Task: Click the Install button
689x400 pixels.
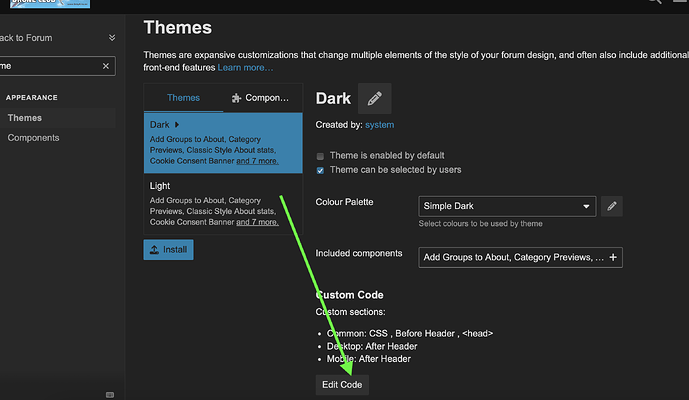Action: tap(168, 250)
